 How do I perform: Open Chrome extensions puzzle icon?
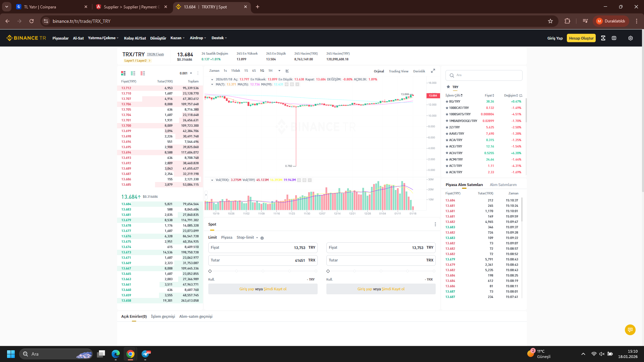(567, 21)
